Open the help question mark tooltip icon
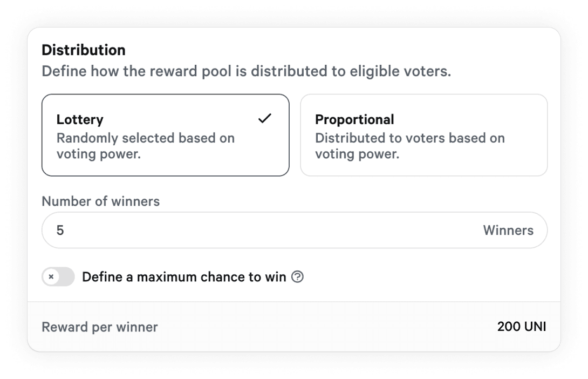The image size is (588, 379). click(297, 277)
